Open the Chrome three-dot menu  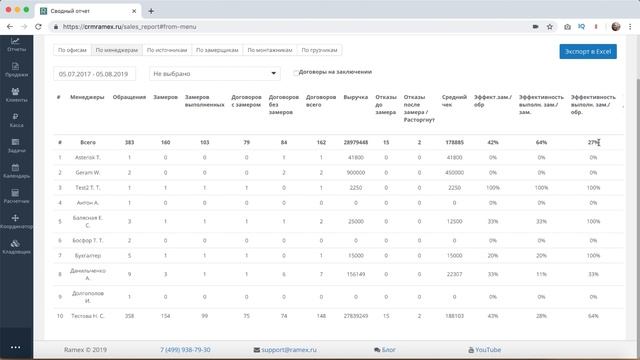coord(630,27)
